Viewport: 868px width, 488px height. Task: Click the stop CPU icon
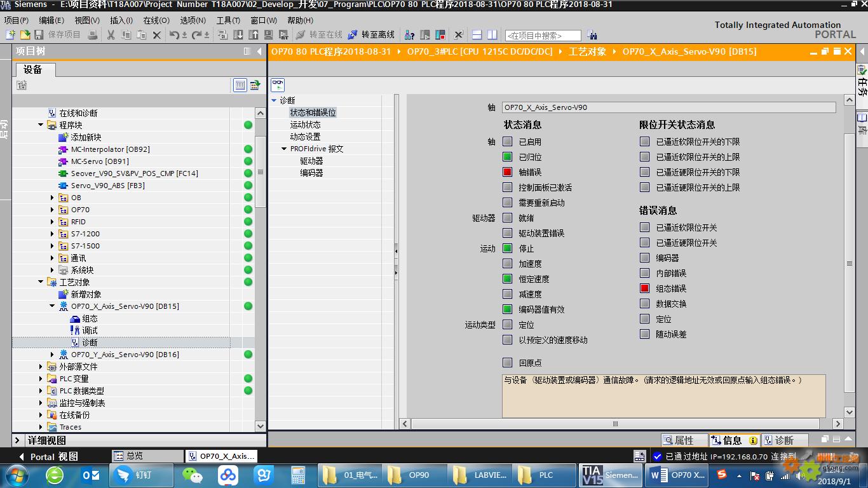pyautogui.click(x=440, y=35)
